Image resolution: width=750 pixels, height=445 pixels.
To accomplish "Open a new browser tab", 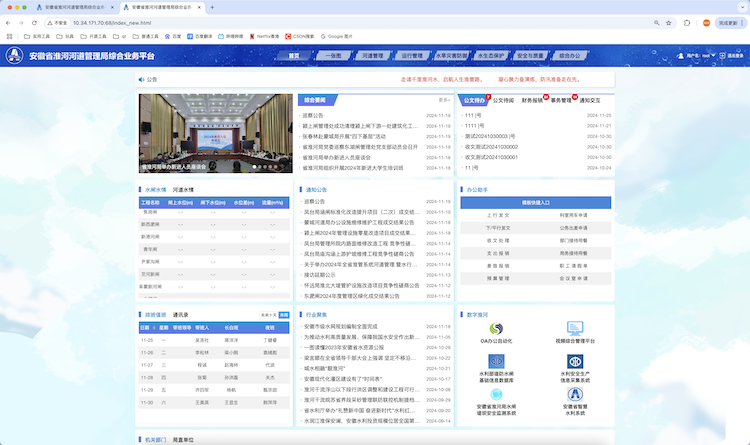I will tap(212, 7).
